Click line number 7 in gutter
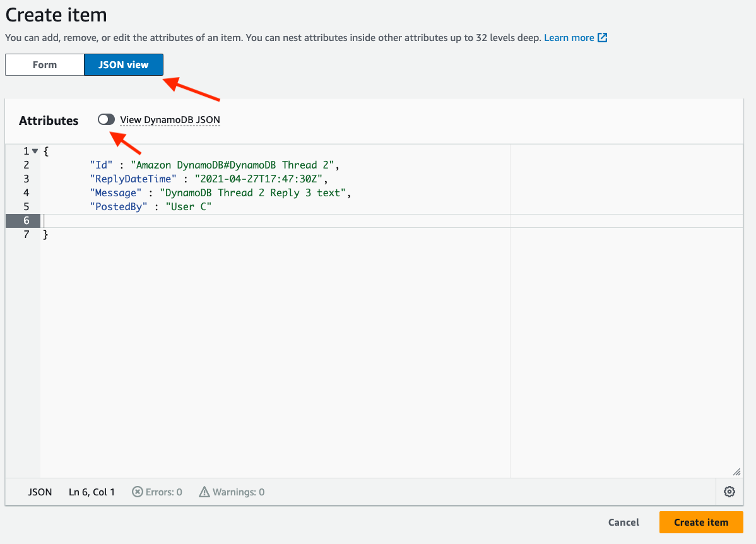The height and width of the screenshot is (544, 756). click(26, 234)
